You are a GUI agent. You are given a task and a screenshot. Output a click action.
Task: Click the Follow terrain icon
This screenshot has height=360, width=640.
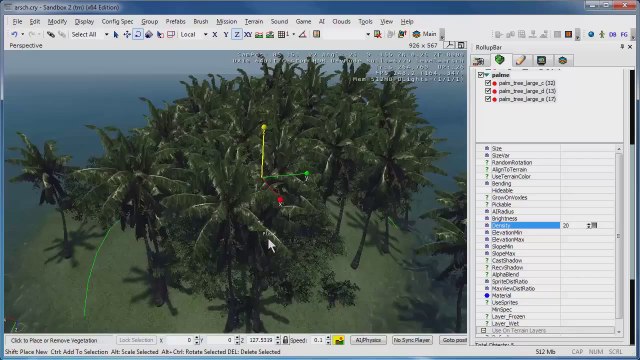pyautogui.click(x=259, y=35)
